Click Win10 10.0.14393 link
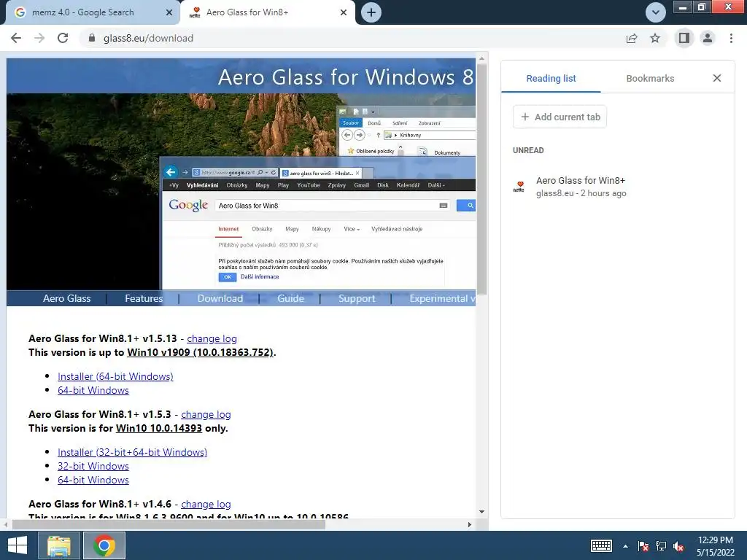This screenshot has height=560, width=747. 159,428
